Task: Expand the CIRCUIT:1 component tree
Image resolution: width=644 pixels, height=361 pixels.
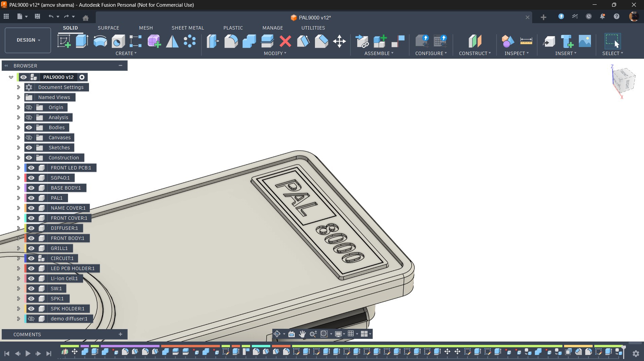Action: coord(18,258)
